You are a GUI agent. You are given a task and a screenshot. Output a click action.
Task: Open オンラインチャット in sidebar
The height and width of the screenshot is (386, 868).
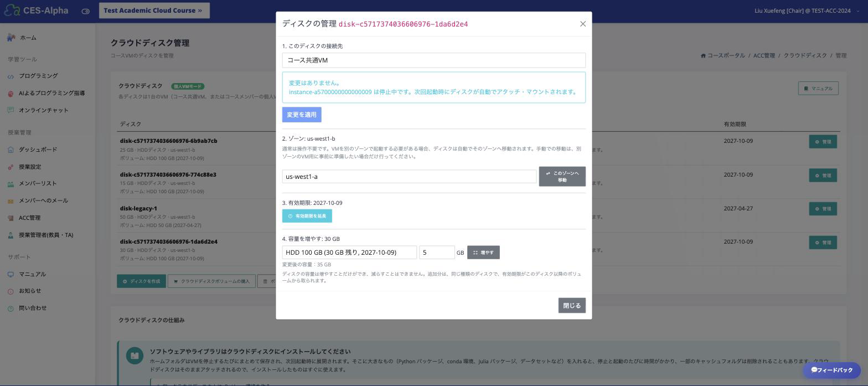44,110
